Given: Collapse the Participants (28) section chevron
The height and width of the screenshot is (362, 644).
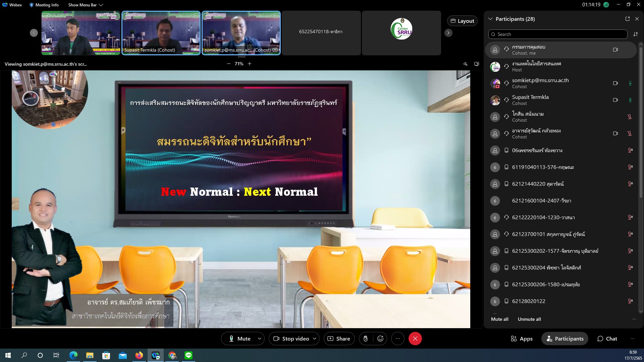Looking at the screenshot, I should (490, 19).
